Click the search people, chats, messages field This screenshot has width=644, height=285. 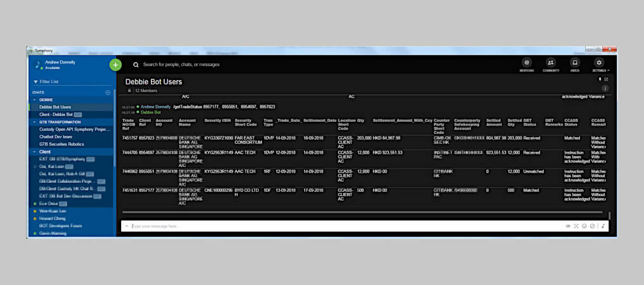(181, 65)
